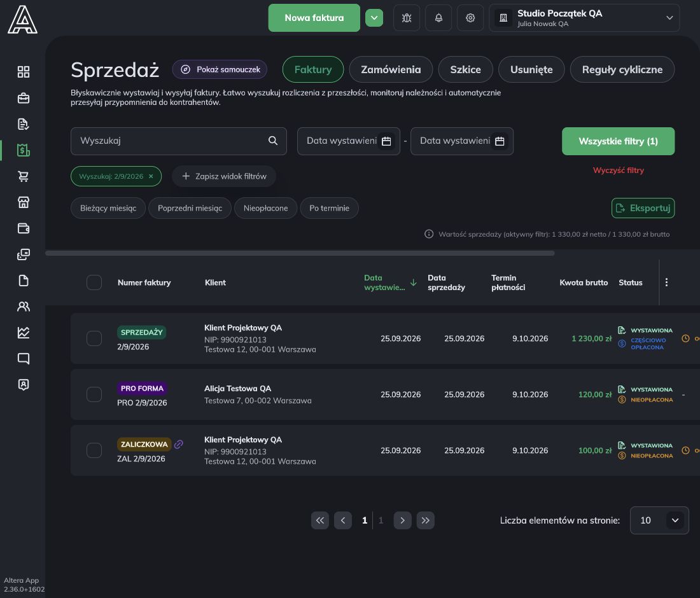700x598 pixels.
Task: Open the analytics chart icon in sidebar
Action: (x=23, y=333)
